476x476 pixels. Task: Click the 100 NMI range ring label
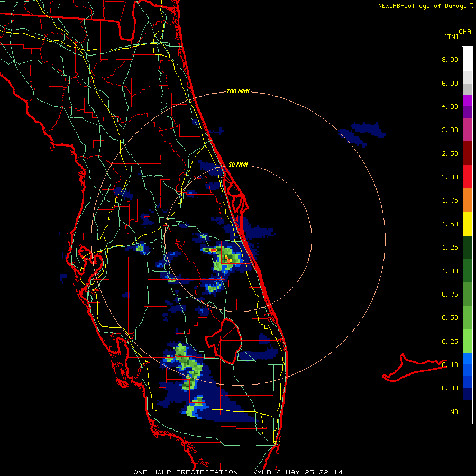(x=238, y=91)
